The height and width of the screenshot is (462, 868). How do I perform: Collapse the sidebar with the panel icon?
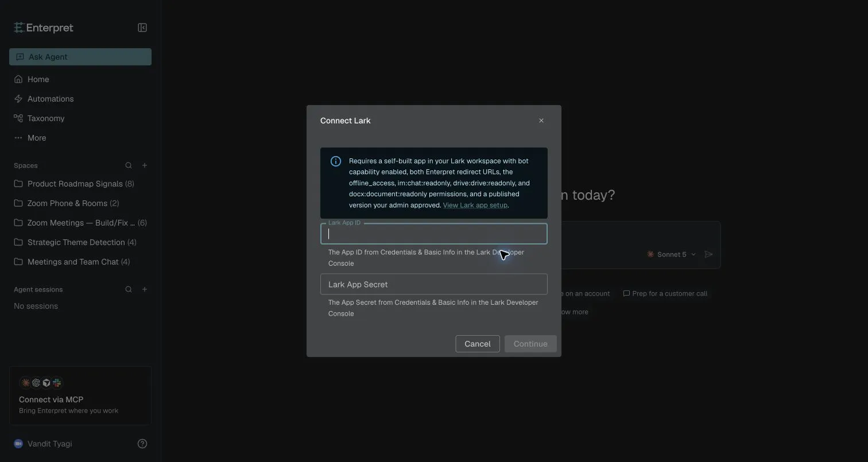pos(142,28)
